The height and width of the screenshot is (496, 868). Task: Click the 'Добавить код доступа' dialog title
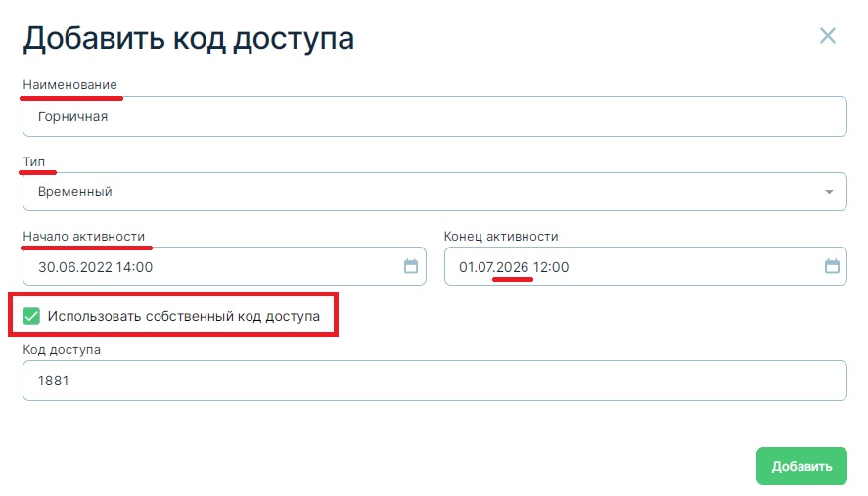189,38
